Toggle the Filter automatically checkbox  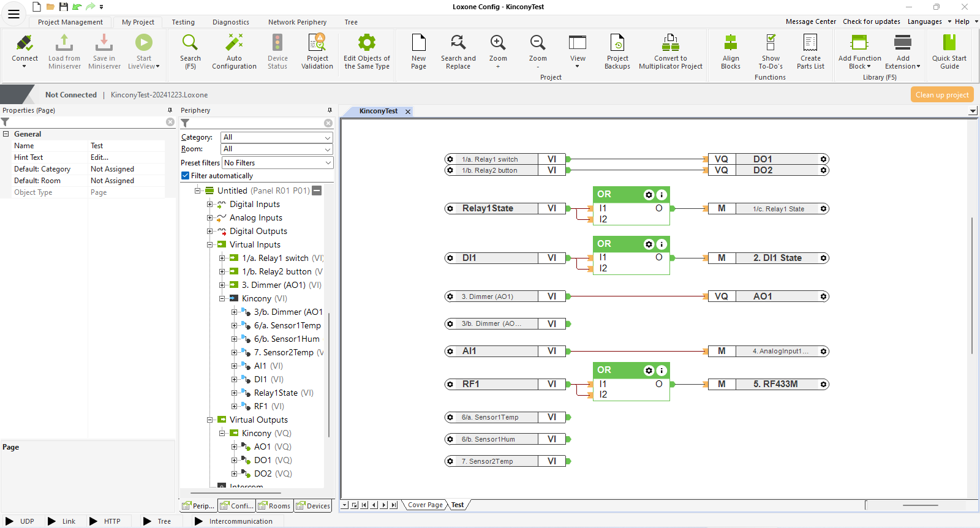[x=185, y=176]
